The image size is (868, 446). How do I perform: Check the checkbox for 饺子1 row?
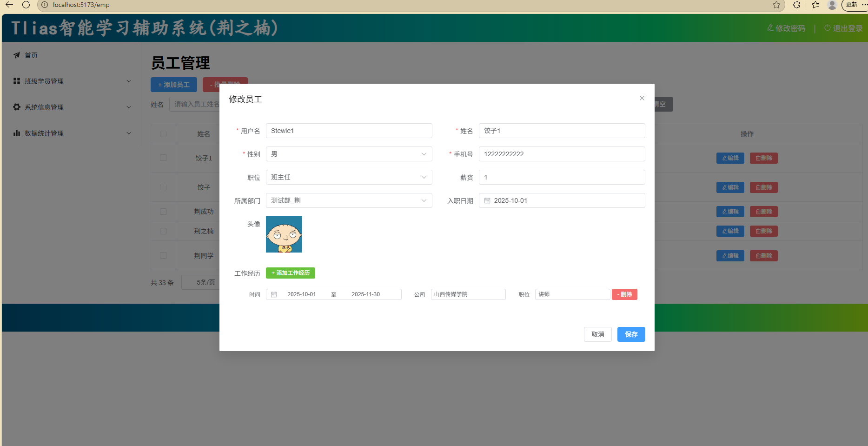[163, 158]
